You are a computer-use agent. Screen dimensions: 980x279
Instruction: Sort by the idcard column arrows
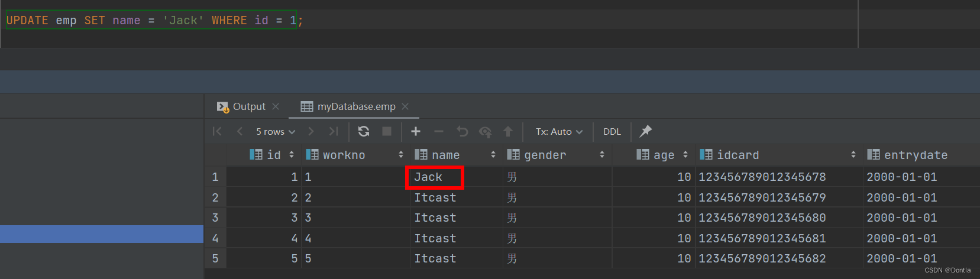pos(853,155)
